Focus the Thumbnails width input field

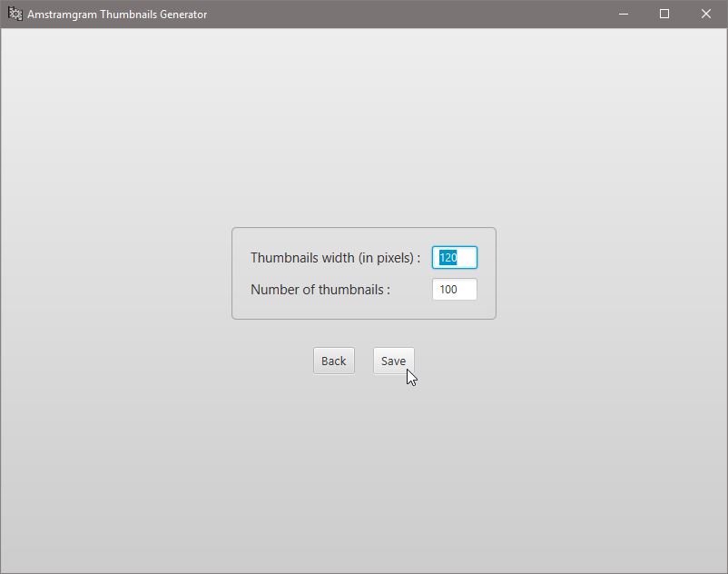click(455, 257)
